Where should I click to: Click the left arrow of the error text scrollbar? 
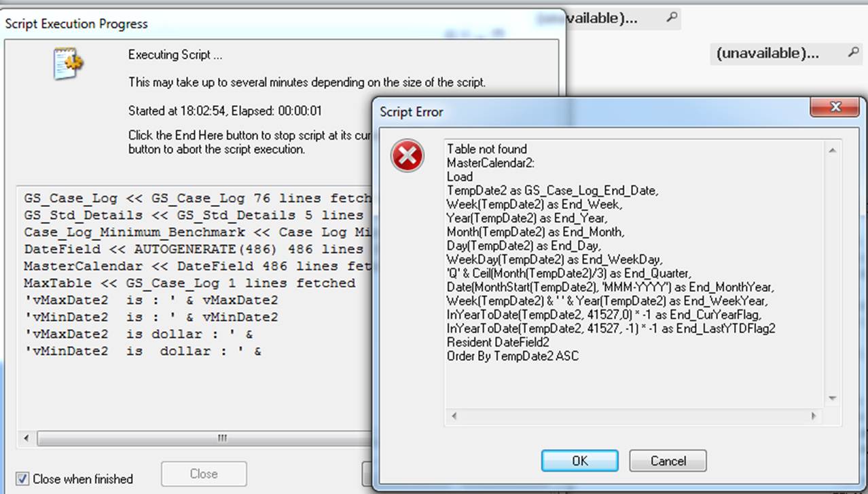tap(453, 415)
